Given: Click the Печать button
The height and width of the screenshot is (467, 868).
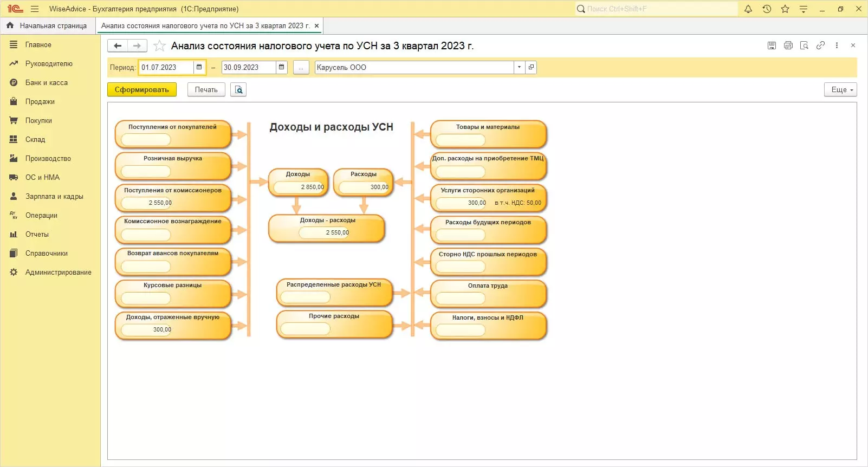Looking at the screenshot, I should tap(206, 89).
